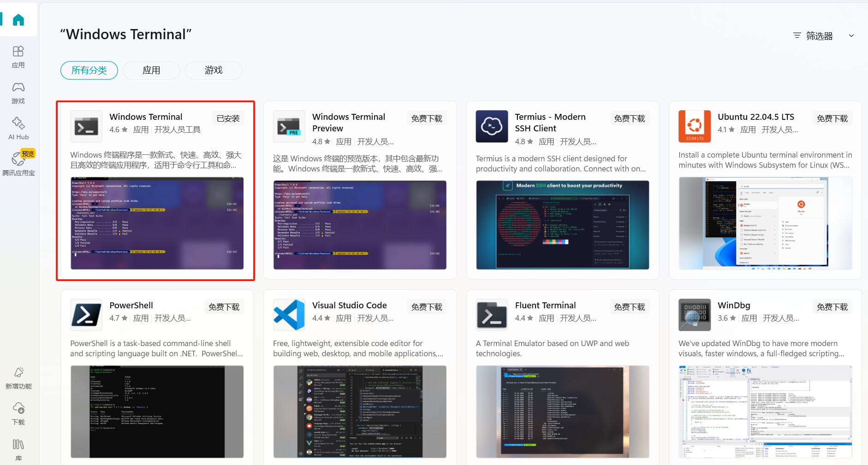
Task: Click the "WinDbg" card title text
Action: point(734,305)
